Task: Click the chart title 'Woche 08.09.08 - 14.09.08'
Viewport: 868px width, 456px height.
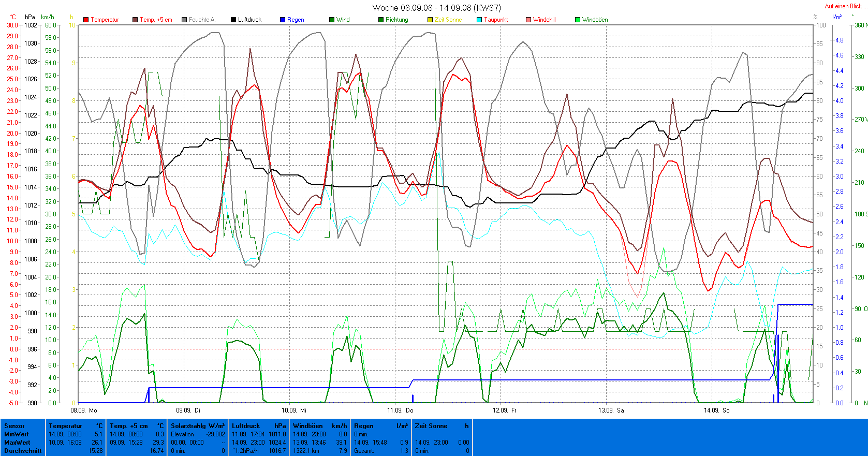Action: (436, 8)
